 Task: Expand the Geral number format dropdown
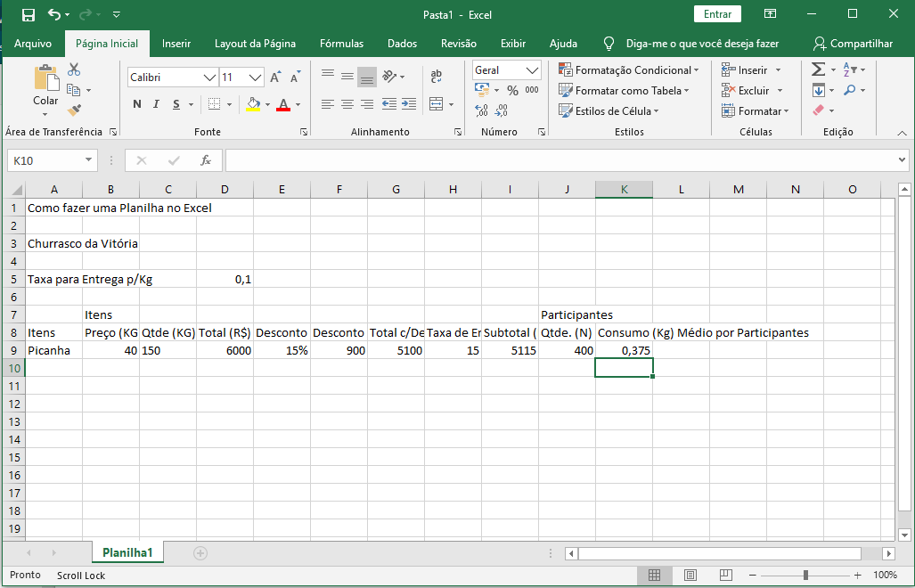533,70
